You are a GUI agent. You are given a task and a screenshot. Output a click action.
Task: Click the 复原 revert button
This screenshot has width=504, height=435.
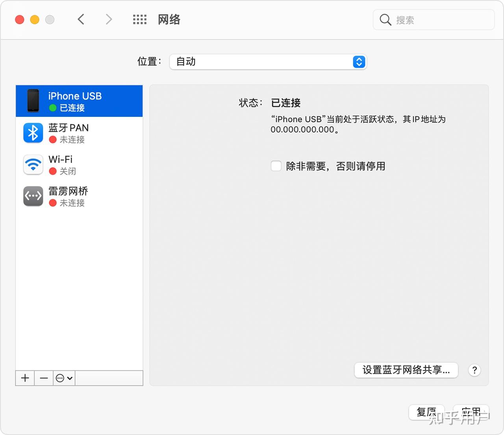click(426, 412)
